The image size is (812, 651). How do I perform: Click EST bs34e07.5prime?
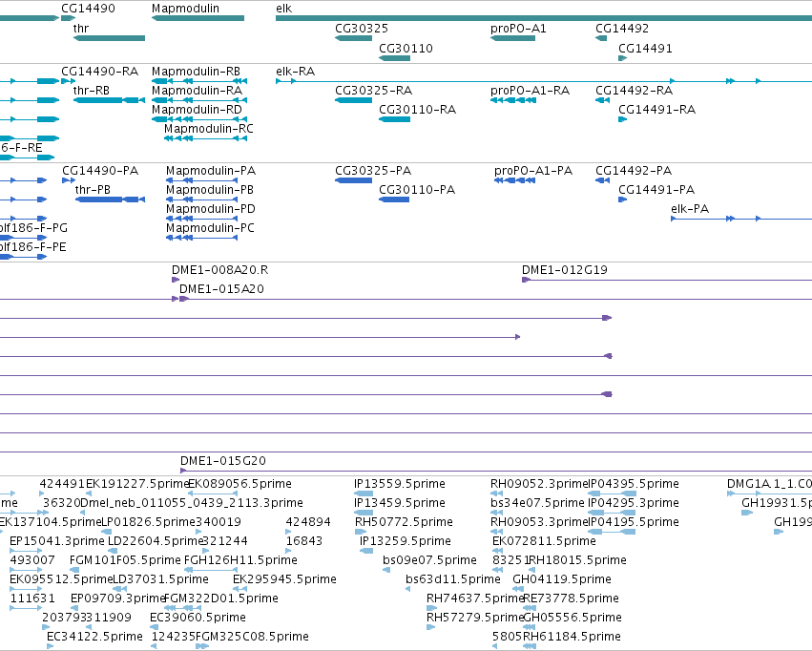[537, 503]
